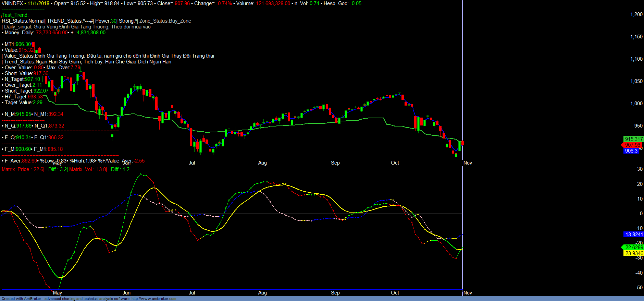Click the Test_Trend indicator title
The height and width of the screenshot is (301, 644).
pyautogui.click(x=15, y=15)
